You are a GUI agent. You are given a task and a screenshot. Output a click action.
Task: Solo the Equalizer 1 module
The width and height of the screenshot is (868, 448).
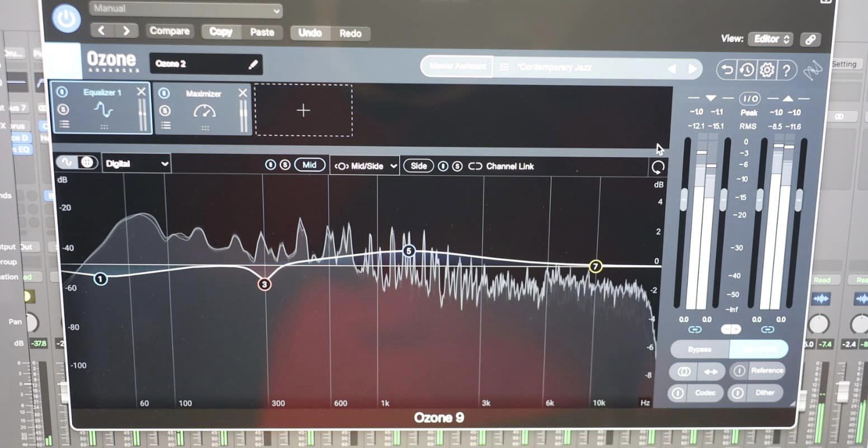click(63, 109)
